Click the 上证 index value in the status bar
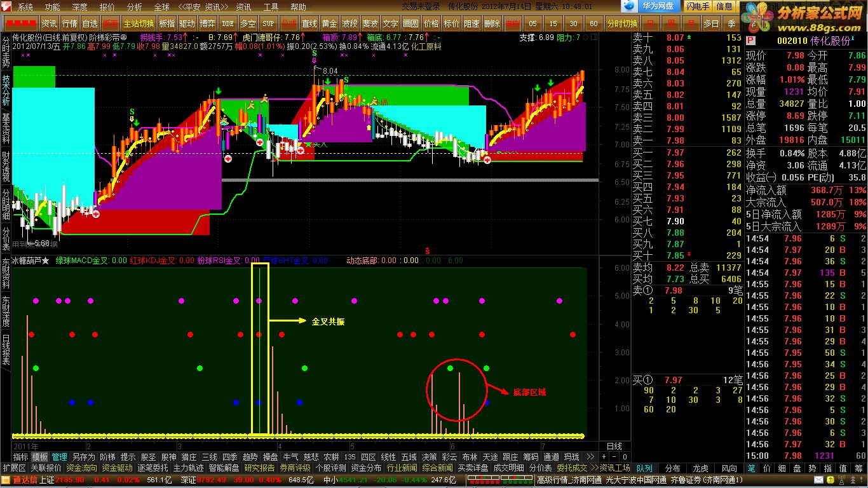Image resolution: width=868 pixels, height=488 pixels. (x=71, y=480)
